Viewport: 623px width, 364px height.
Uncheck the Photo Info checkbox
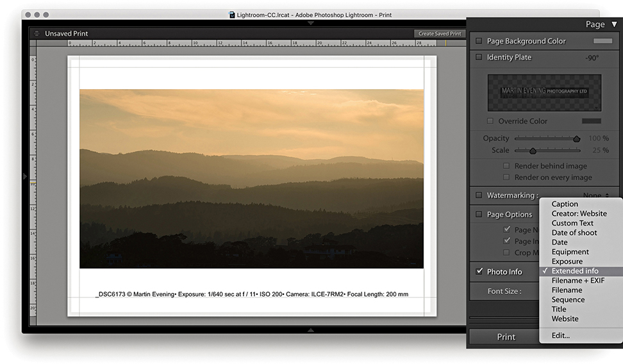point(479,272)
